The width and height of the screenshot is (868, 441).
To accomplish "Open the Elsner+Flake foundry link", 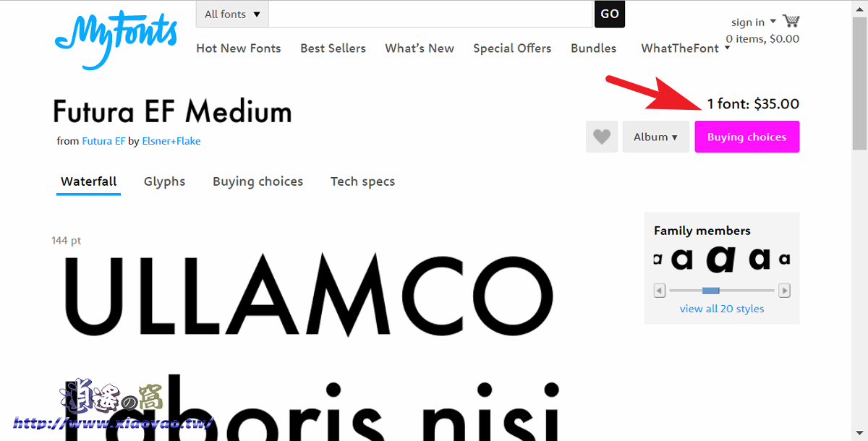I will [171, 141].
